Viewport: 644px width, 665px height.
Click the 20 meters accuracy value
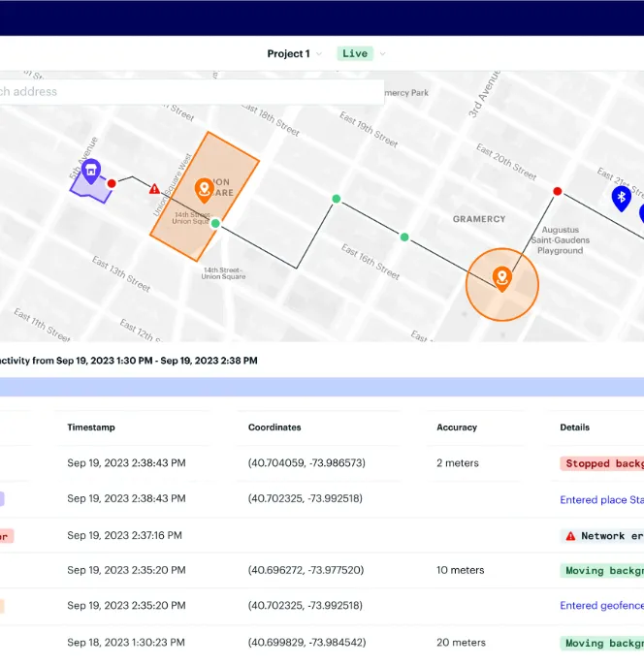coord(461,643)
